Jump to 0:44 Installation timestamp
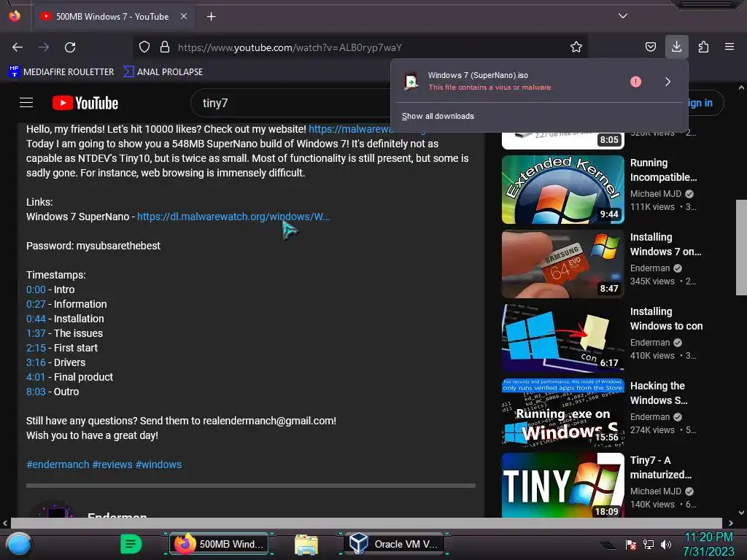 point(36,319)
